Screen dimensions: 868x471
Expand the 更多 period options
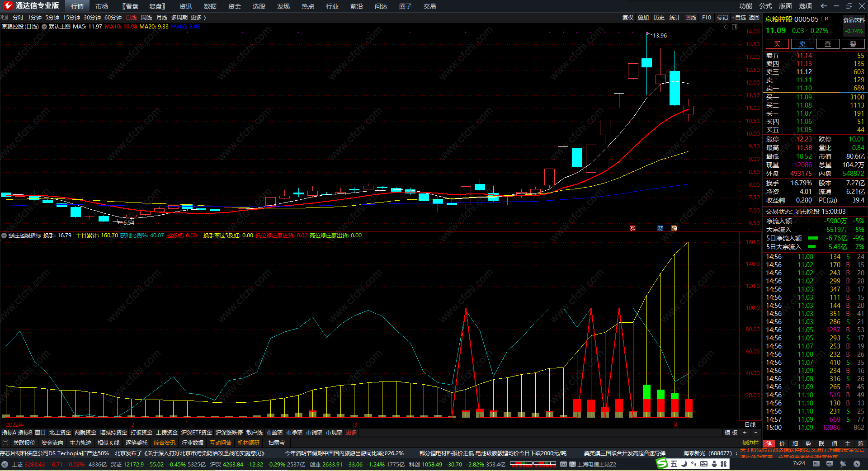[198, 17]
